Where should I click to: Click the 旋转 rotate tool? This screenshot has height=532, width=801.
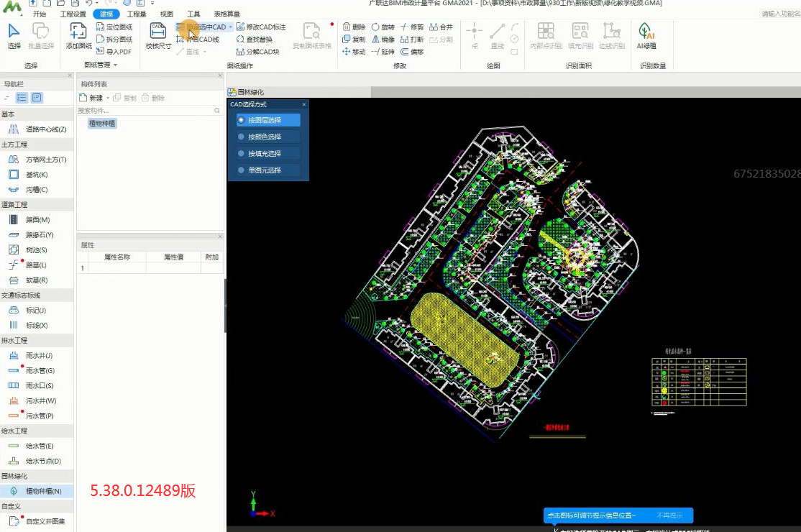[x=383, y=27]
